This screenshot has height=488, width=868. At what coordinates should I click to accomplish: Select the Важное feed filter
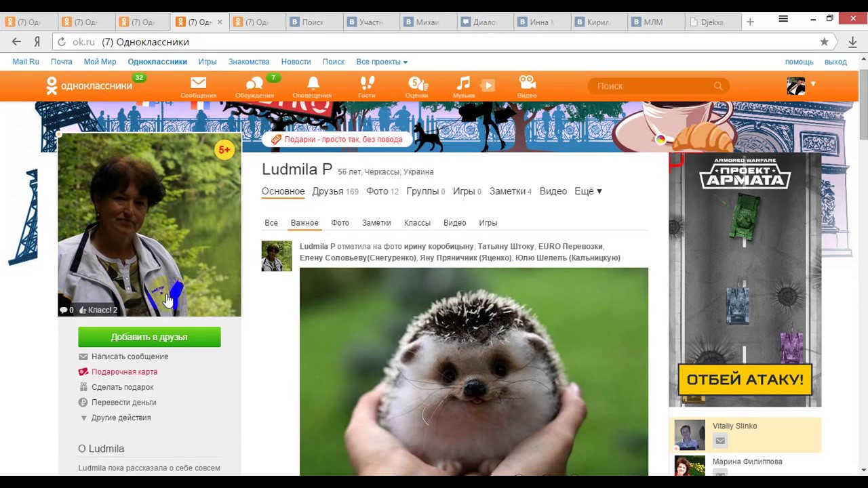click(x=304, y=223)
